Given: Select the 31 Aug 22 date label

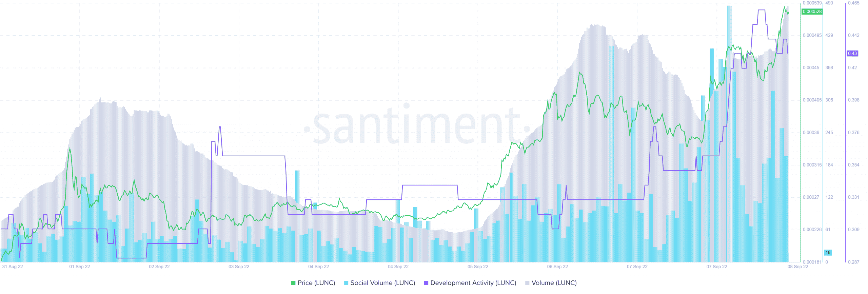Looking at the screenshot, I should [x=13, y=267].
